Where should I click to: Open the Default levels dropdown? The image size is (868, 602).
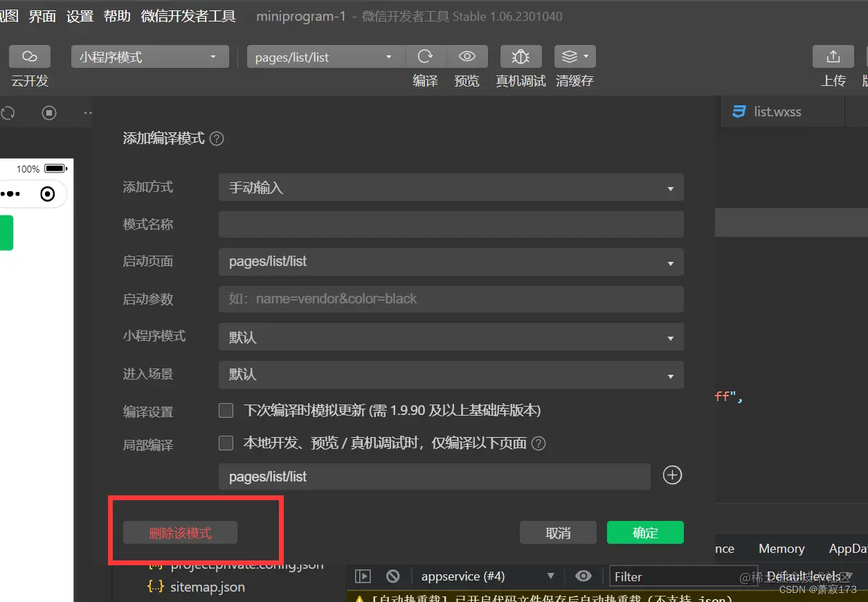[x=808, y=576]
